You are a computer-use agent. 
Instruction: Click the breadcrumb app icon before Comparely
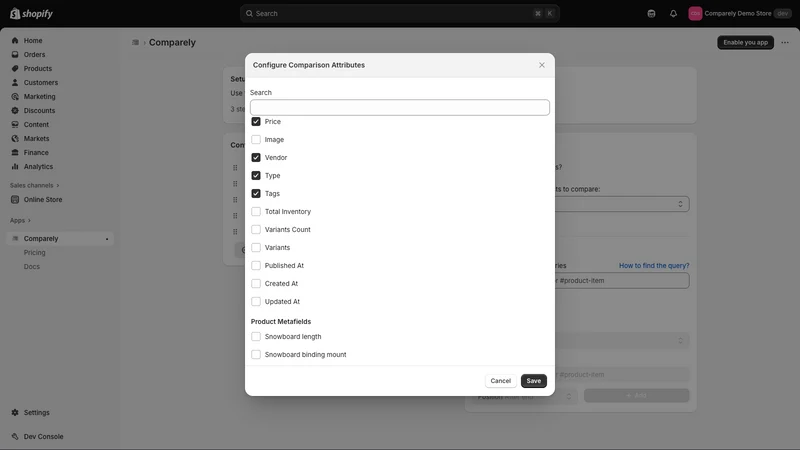[x=135, y=42]
